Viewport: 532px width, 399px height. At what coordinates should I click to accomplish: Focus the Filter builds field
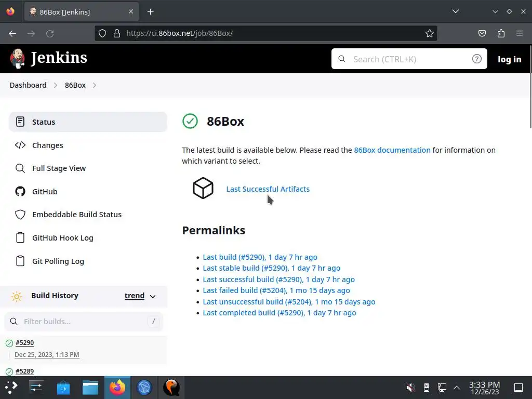pyautogui.click(x=84, y=321)
